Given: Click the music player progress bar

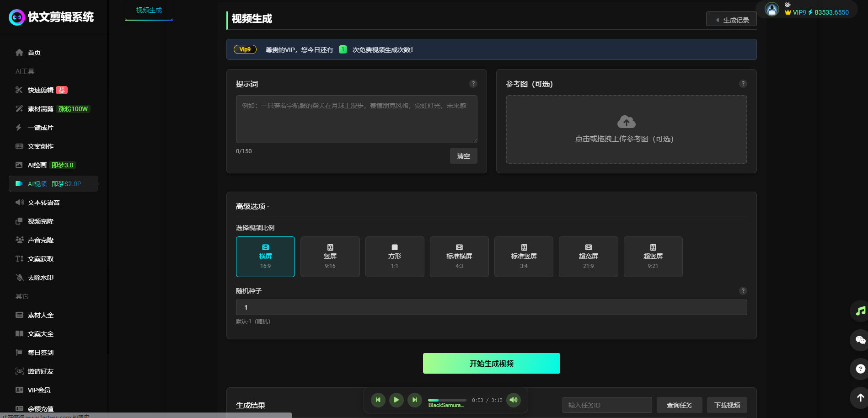Looking at the screenshot, I should (x=447, y=400).
